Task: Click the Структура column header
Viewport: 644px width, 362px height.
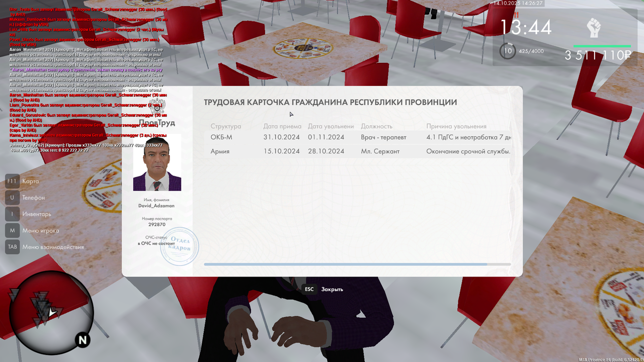Action: point(226,126)
